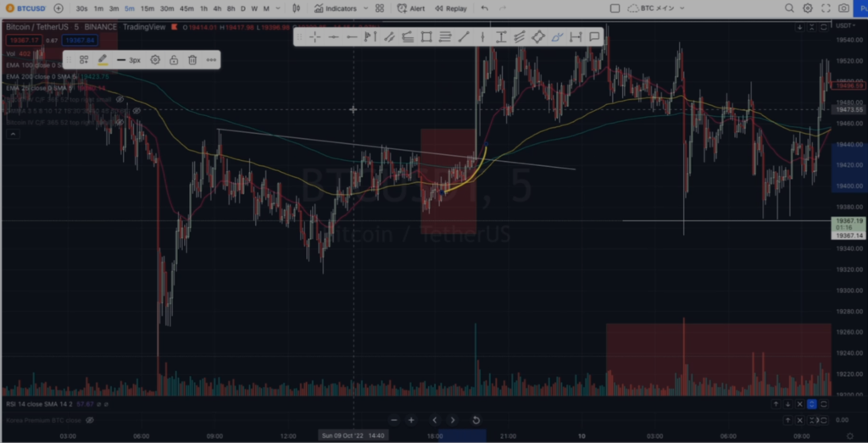
Task: Open more options for selected drawing
Action: pos(211,60)
